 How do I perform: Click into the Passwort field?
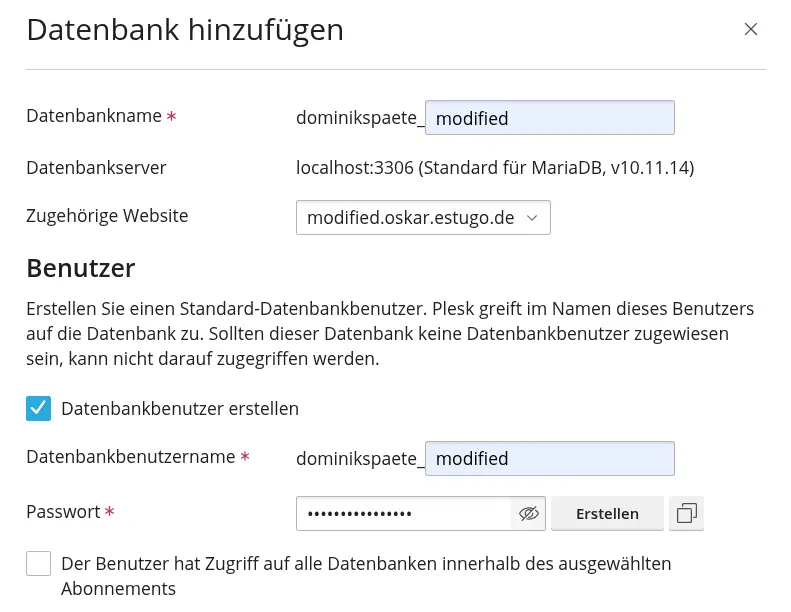point(404,514)
